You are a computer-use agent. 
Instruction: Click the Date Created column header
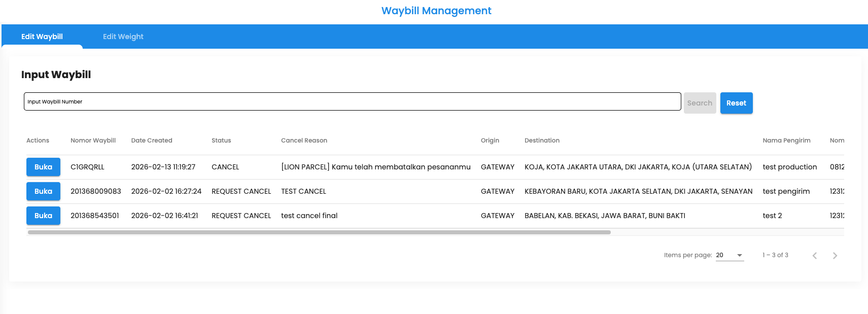tap(152, 141)
